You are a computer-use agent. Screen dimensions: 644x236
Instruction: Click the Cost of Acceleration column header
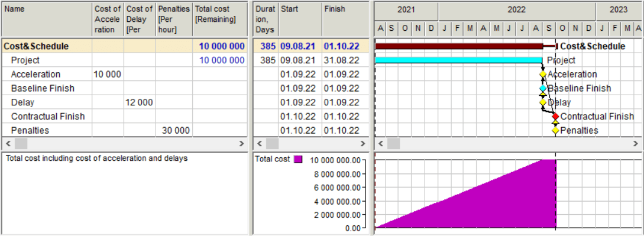click(x=108, y=20)
